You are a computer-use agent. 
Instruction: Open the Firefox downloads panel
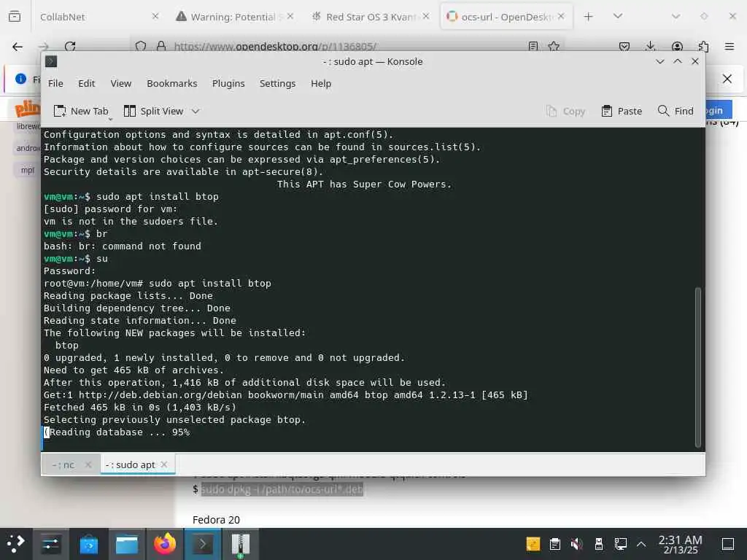tap(650, 47)
